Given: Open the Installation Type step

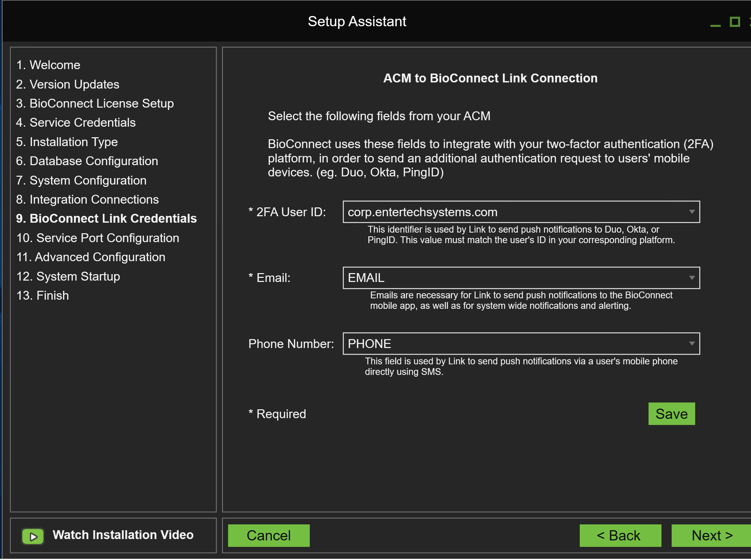Looking at the screenshot, I should [x=67, y=142].
